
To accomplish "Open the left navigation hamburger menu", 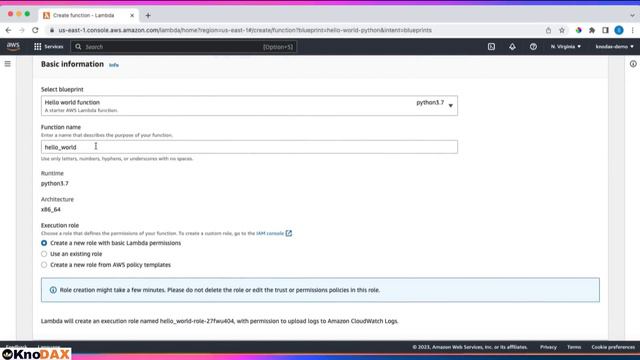I will [7, 64].
